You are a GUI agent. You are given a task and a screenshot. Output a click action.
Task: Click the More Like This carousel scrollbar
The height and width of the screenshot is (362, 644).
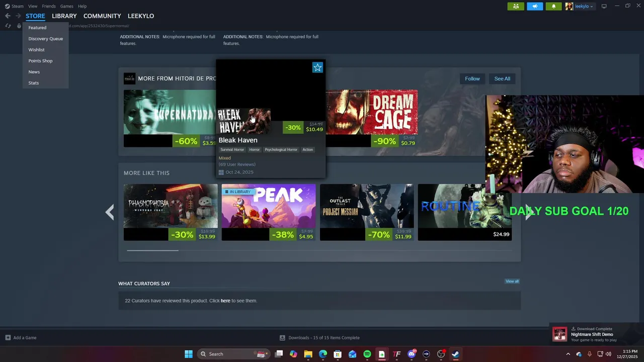(x=152, y=250)
